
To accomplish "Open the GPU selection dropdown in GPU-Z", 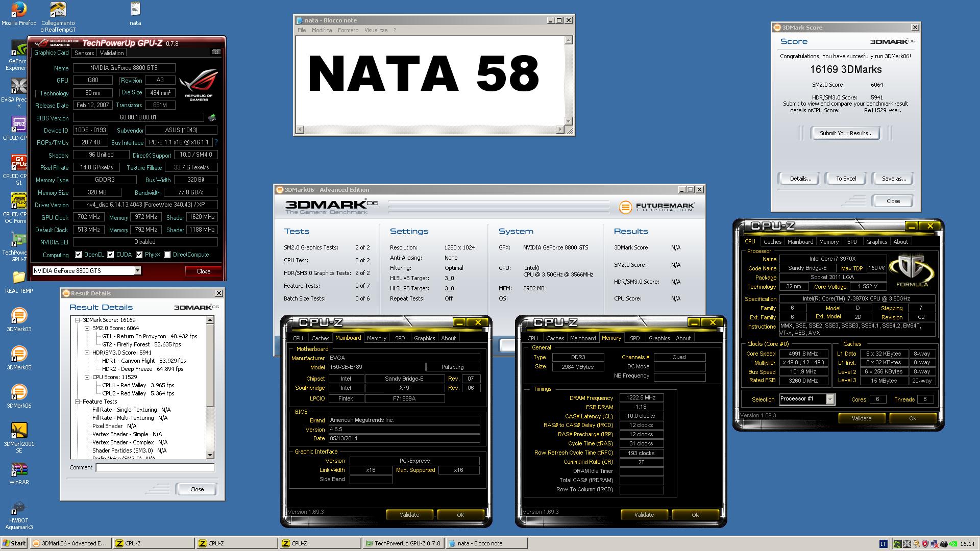I will (137, 271).
